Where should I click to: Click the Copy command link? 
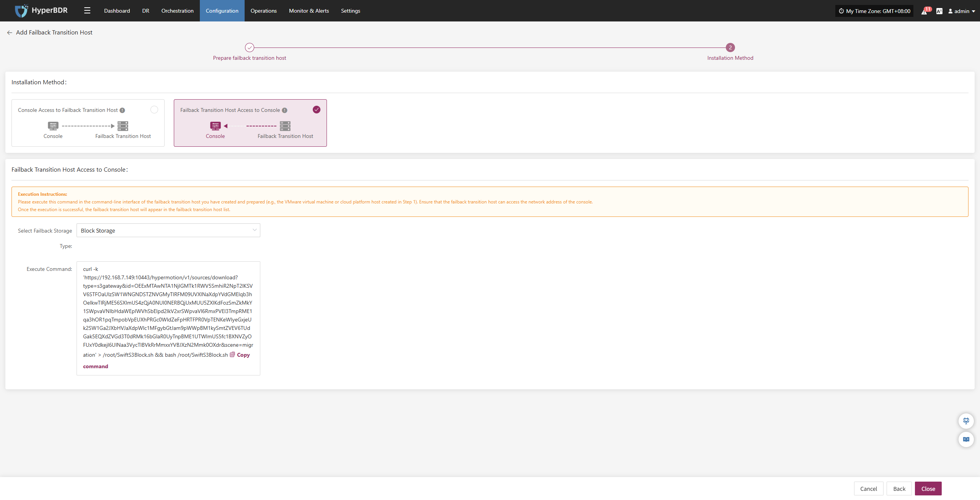[243, 355]
